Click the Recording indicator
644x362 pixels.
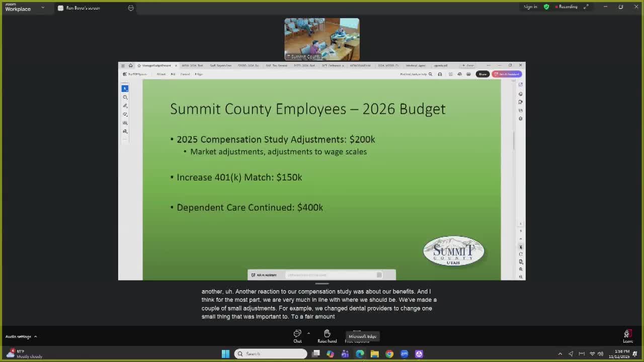(x=566, y=7)
